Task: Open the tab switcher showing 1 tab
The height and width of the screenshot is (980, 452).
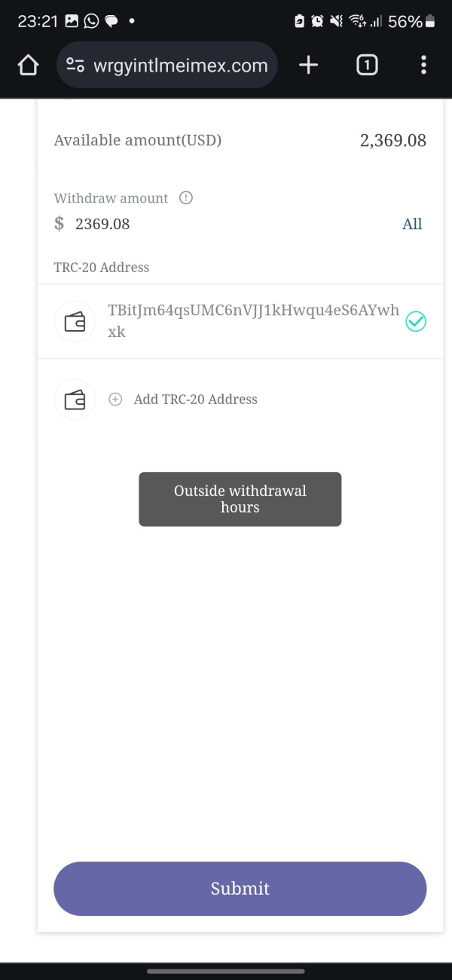Action: click(x=366, y=66)
